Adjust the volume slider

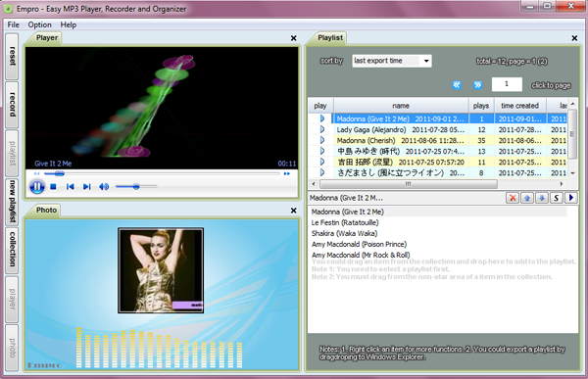pos(136,186)
